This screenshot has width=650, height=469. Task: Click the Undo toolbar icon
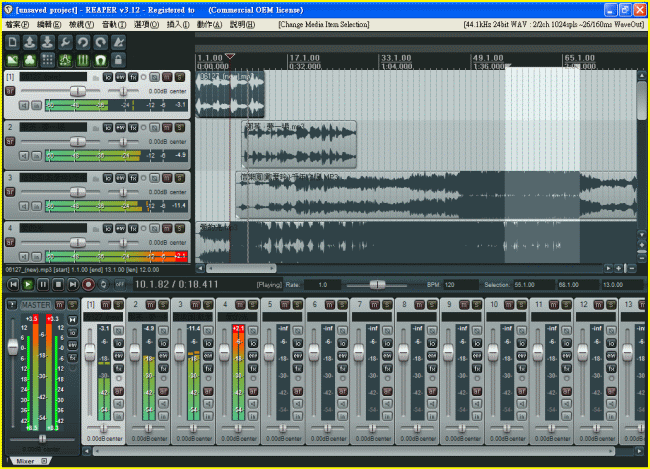coord(82,42)
